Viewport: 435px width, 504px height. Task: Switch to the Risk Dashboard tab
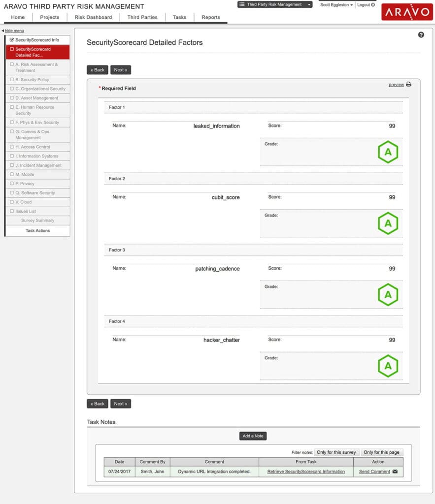pos(93,17)
